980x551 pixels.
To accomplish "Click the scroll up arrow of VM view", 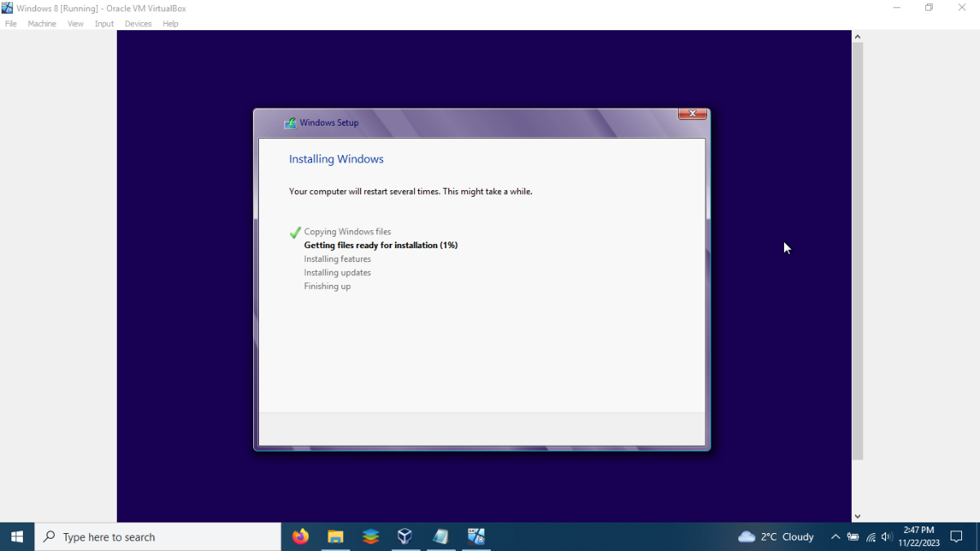I will [x=857, y=37].
